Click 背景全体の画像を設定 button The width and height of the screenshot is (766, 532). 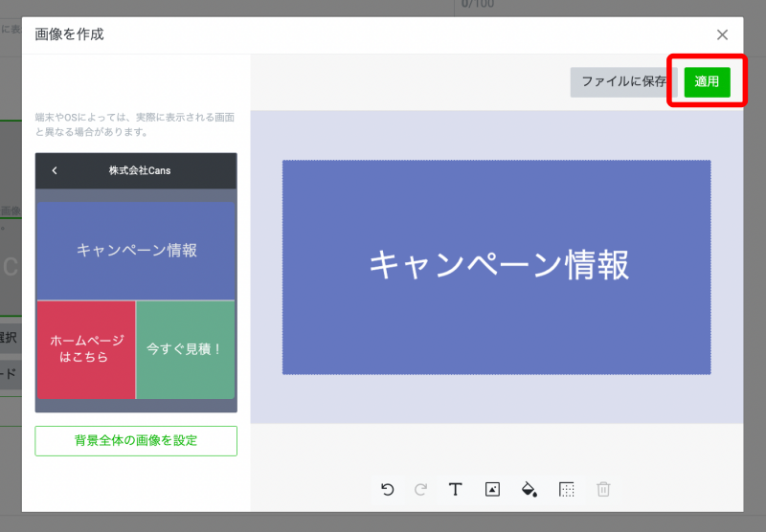coord(136,441)
